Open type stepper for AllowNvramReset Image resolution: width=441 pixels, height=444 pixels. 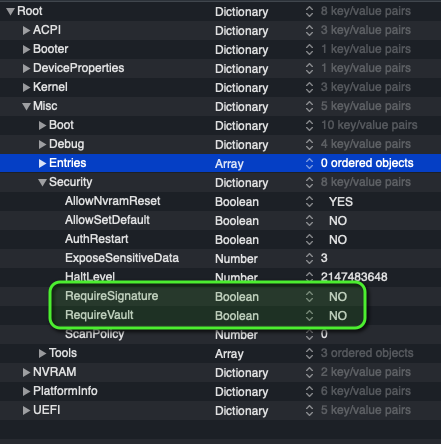coord(309,202)
